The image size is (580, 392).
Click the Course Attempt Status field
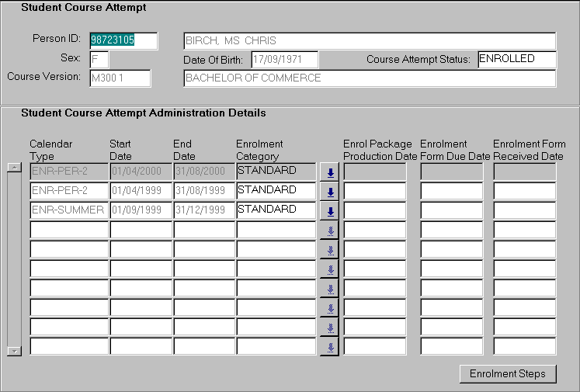tap(516, 60)
